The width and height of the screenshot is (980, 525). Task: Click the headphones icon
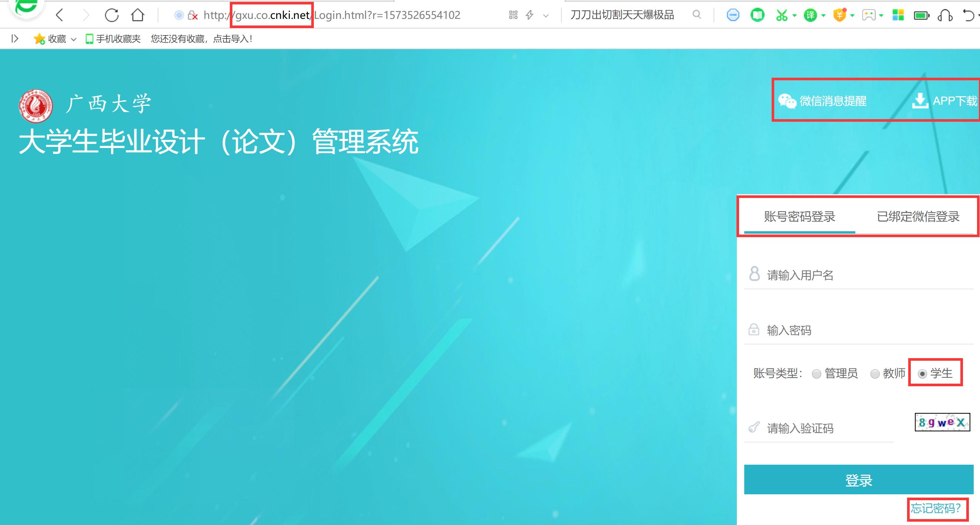[x=945, y=16]
